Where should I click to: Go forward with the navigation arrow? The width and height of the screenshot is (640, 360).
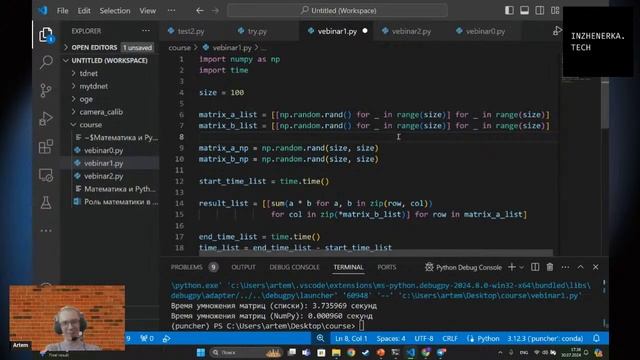215,11
